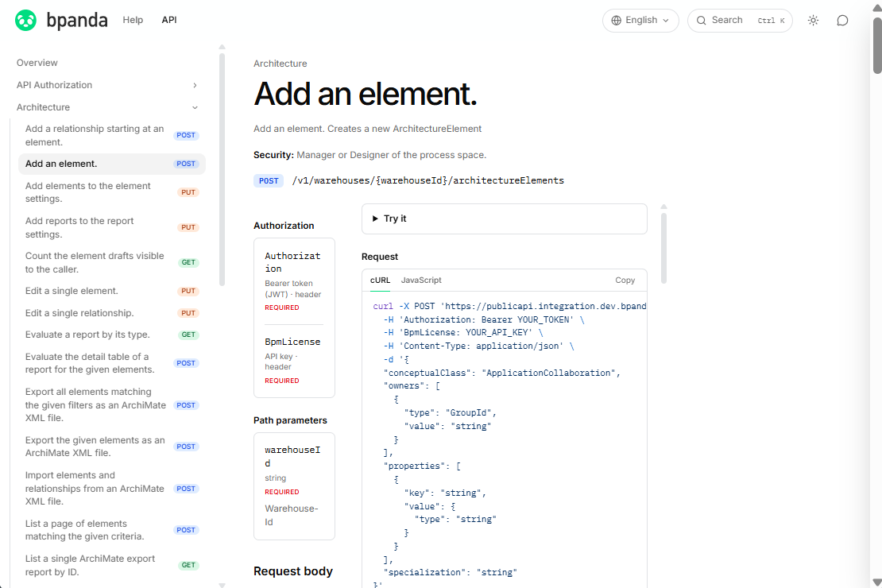Click the 'Path parameters' heading
This screenshot has height=588, width=882.
click(290, 420)
